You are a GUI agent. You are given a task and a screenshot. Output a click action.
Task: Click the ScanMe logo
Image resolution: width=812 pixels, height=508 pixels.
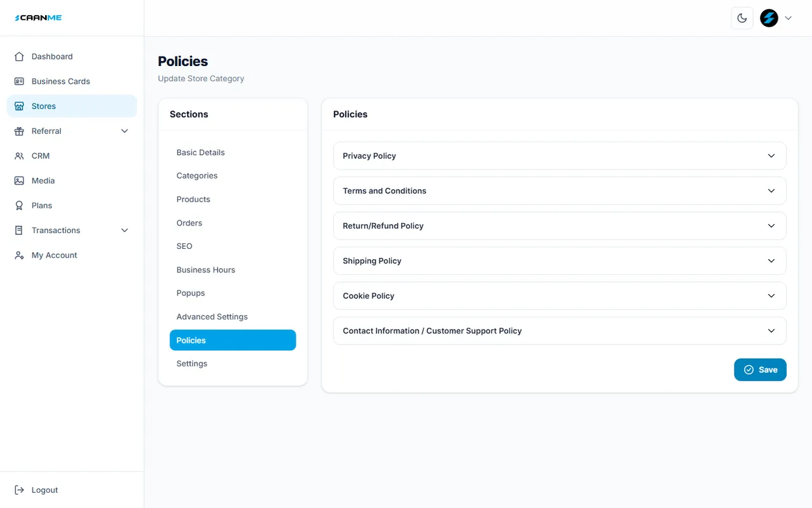[x=38, y=18]
